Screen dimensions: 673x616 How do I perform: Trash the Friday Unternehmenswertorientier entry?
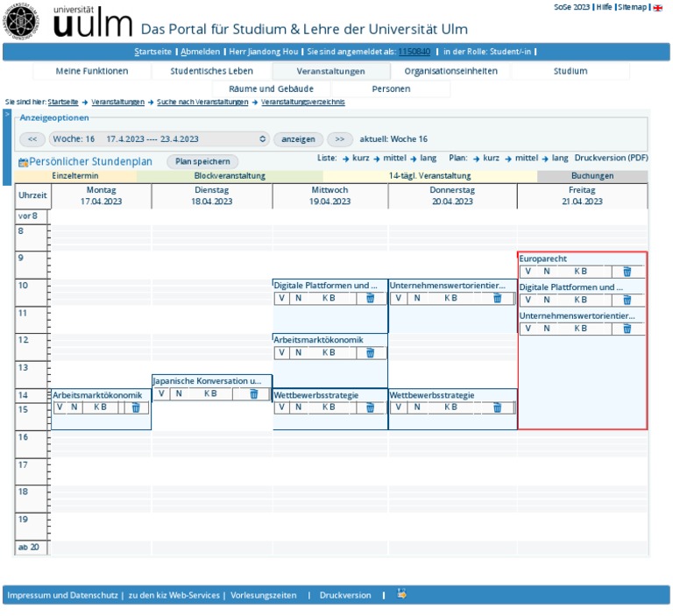coord(627,329)
